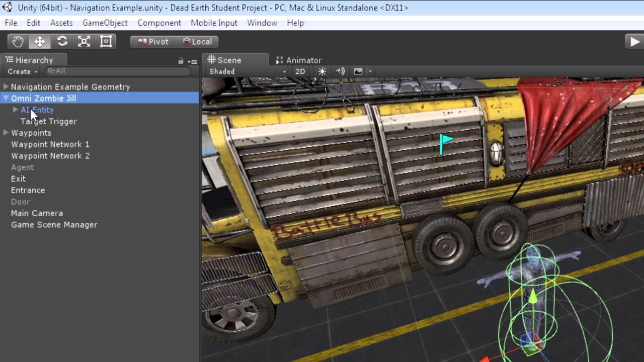Open the Assets menu
Image resolution: width=644 pixels, height=362 pixels.
61,23
